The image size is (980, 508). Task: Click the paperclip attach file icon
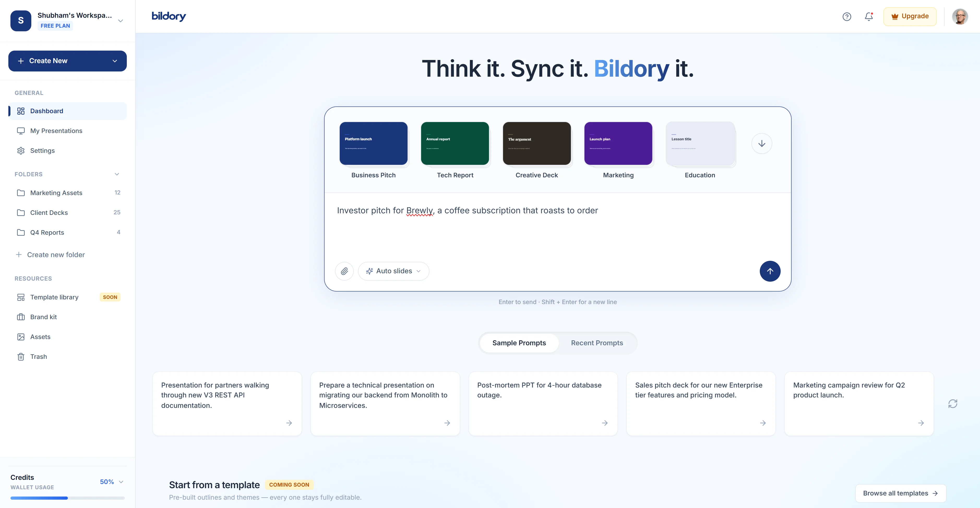click(344, 271)
